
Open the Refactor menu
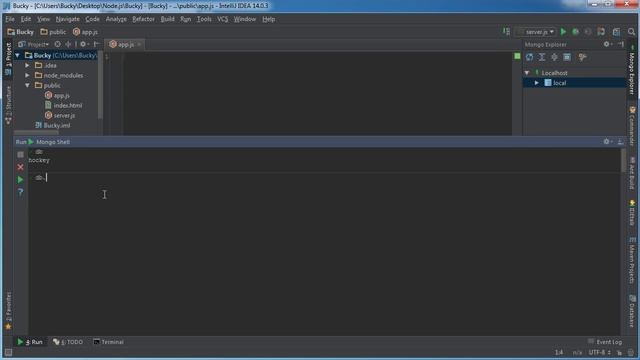[143, 19]
